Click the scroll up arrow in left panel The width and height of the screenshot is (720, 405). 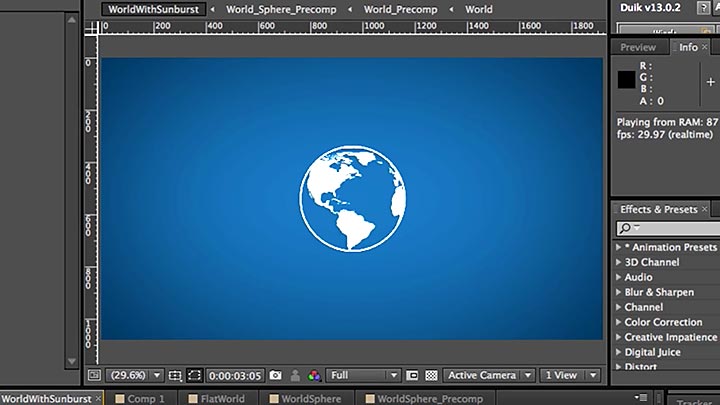click(72, 20)
